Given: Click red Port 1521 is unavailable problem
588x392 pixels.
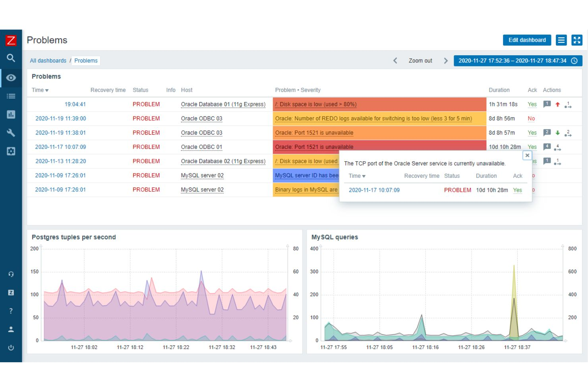Looking at the screenshot, I should [314, 147].
